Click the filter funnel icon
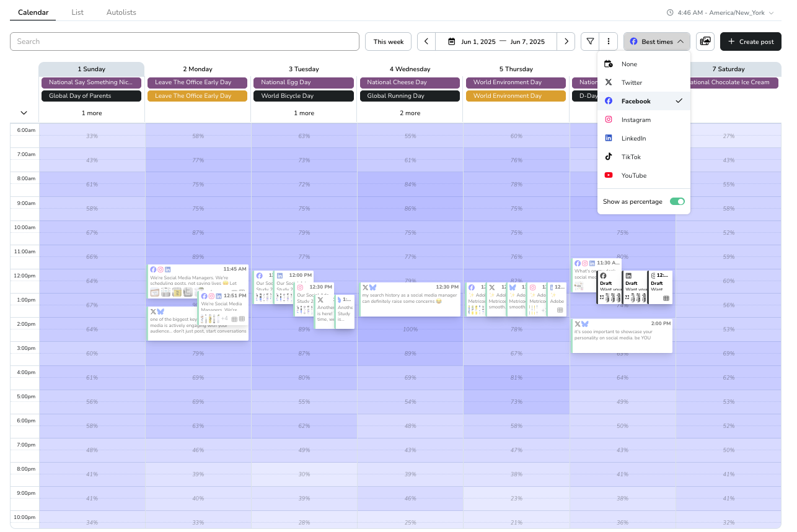Screen dimensions: 797x532 (590, 41)
